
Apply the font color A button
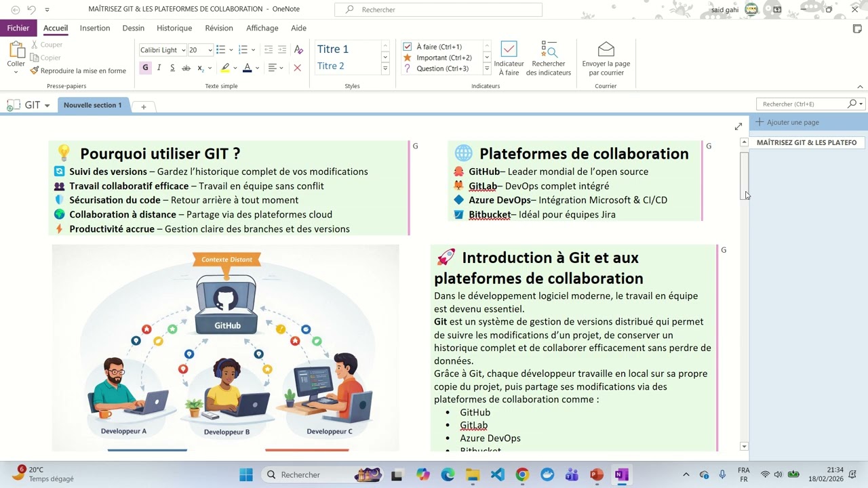pyautogui.click(x=247, y=68)
